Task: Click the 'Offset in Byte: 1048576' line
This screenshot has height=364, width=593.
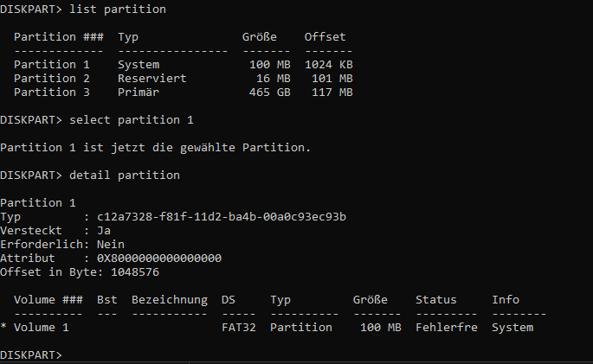Action: (79, 271)
